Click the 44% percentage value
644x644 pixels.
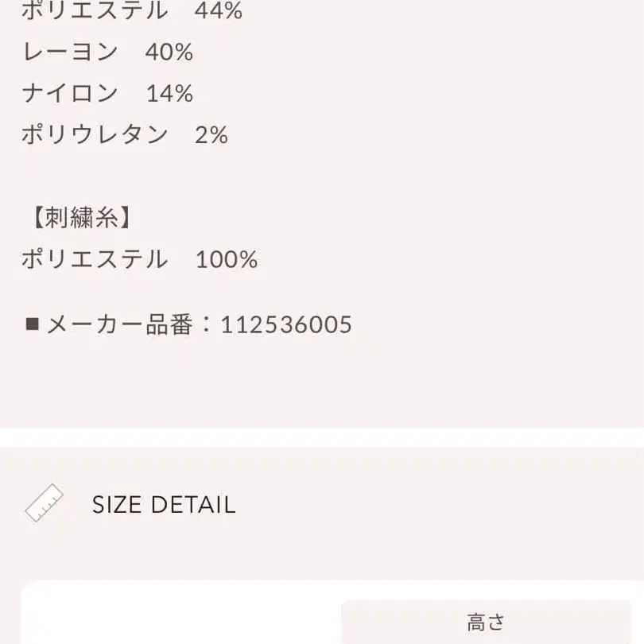pyautogui.click(x=219, y=11)
